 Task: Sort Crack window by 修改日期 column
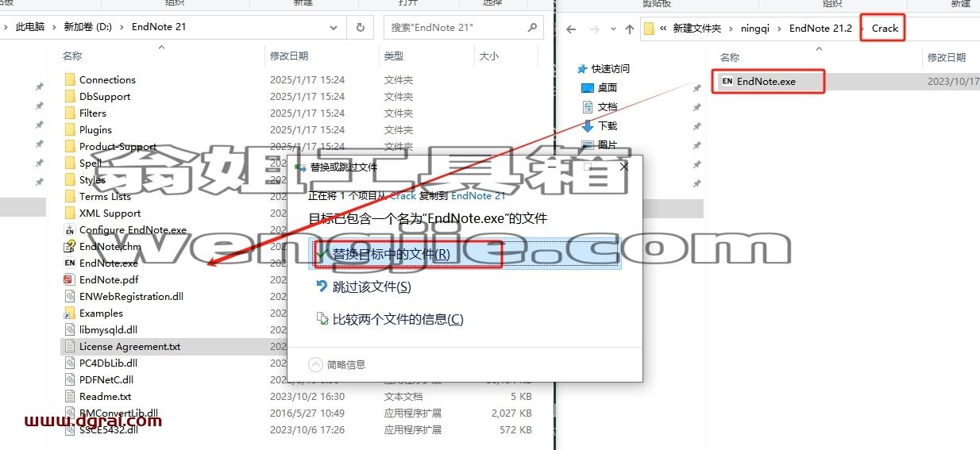click(947, 57)
